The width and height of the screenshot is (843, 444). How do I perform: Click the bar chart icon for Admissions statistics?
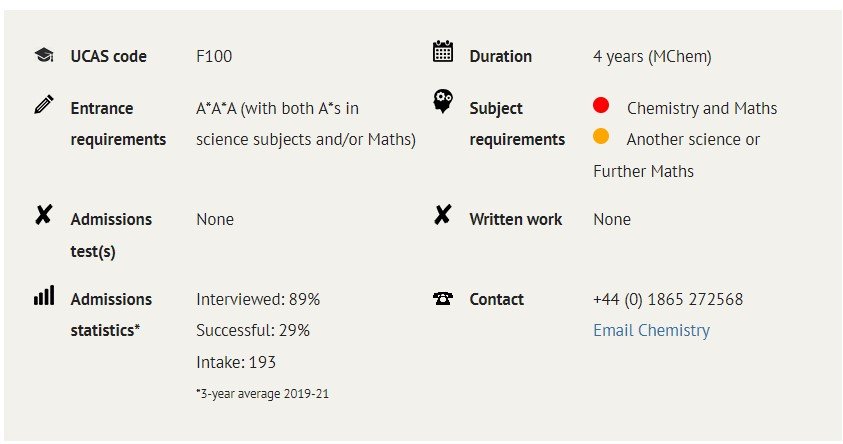44,296
